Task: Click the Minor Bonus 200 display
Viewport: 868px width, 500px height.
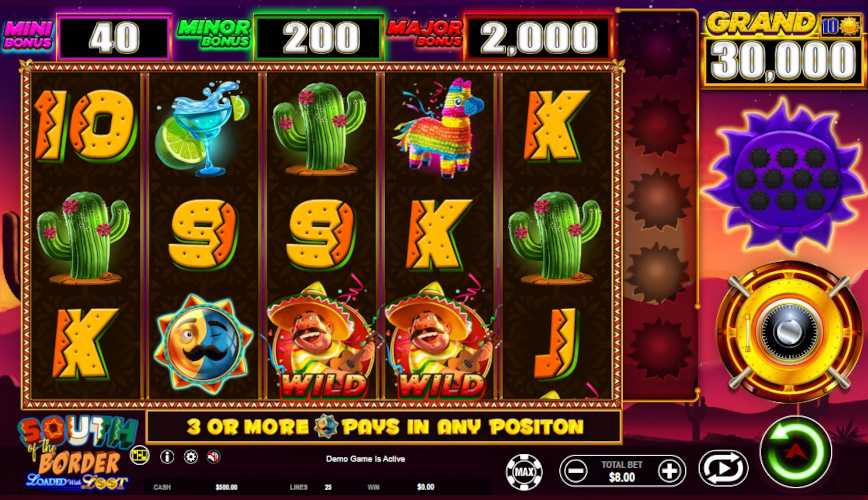Action: pyautogui.click(x=280, y=37)
